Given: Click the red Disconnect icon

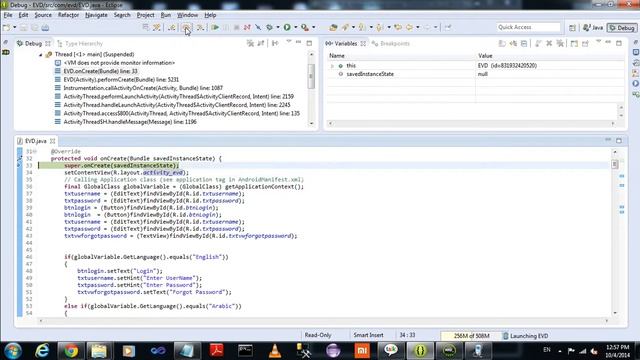Looking at the screenshot, I should 247,27.
